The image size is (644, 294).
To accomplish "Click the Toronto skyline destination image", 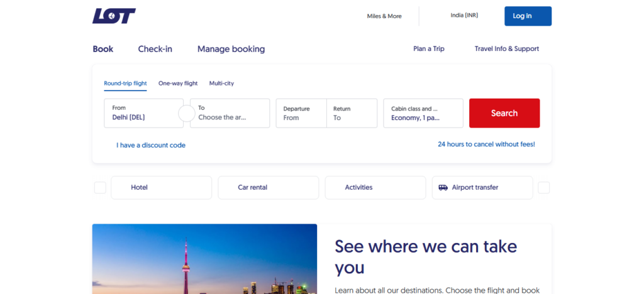I will click(204, 259).
